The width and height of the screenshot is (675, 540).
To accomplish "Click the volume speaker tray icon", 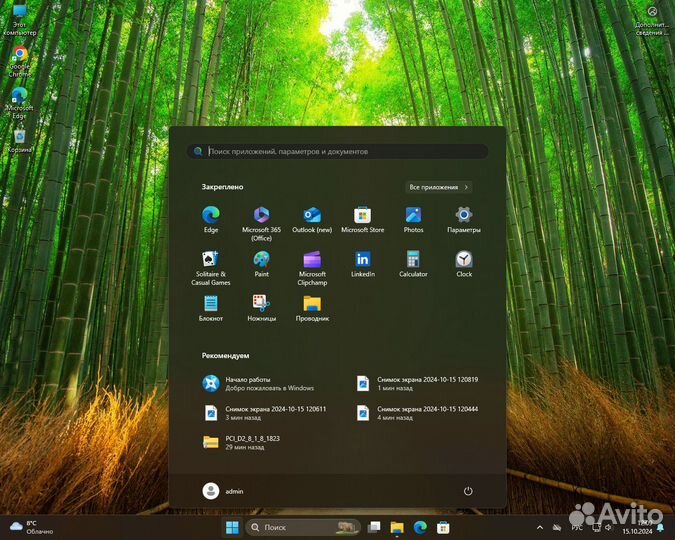I will 608,528.
